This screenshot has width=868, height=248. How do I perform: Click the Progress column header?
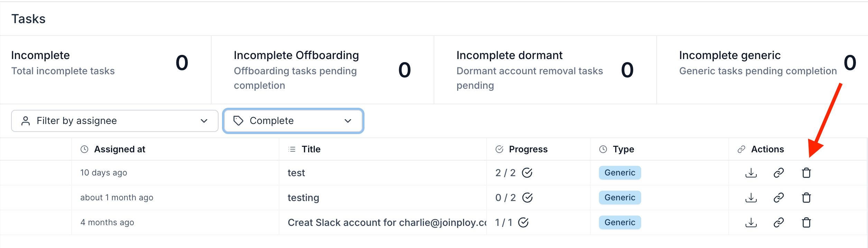click(528, 149)
